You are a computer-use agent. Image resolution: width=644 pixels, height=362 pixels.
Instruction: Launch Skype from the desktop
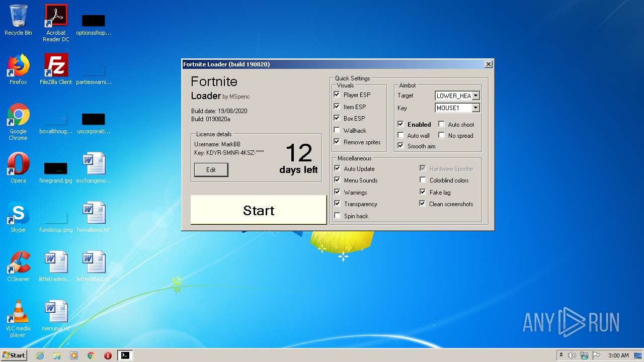coord(18,217)
